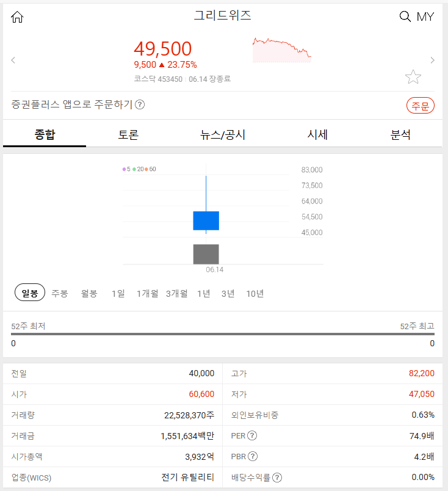This screenshot has width=448, height=491.
Task: Open the MY menu
Action: click(425, 16)
